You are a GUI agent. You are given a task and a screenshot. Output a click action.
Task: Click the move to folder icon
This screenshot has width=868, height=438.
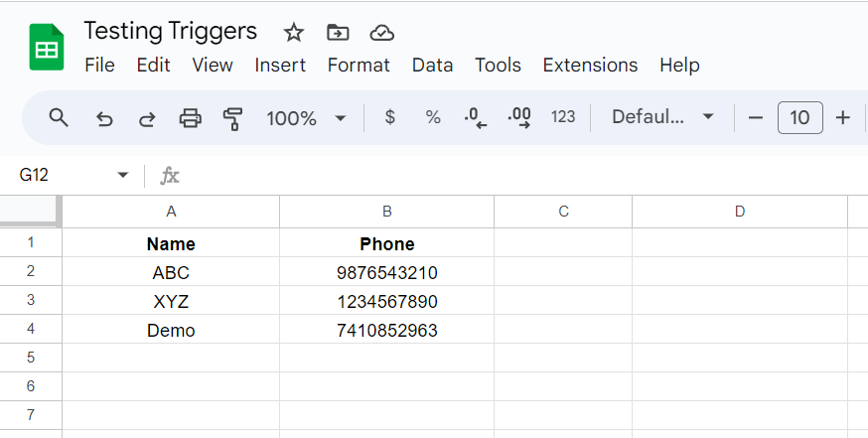point(338,33)
